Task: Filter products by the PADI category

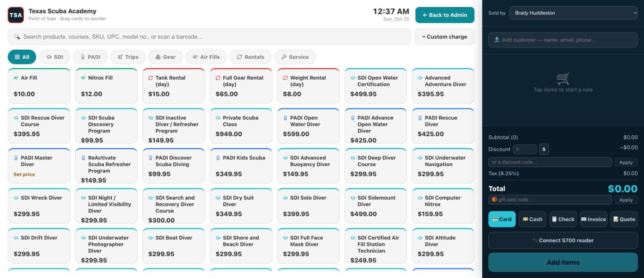Action: (90, 57)
